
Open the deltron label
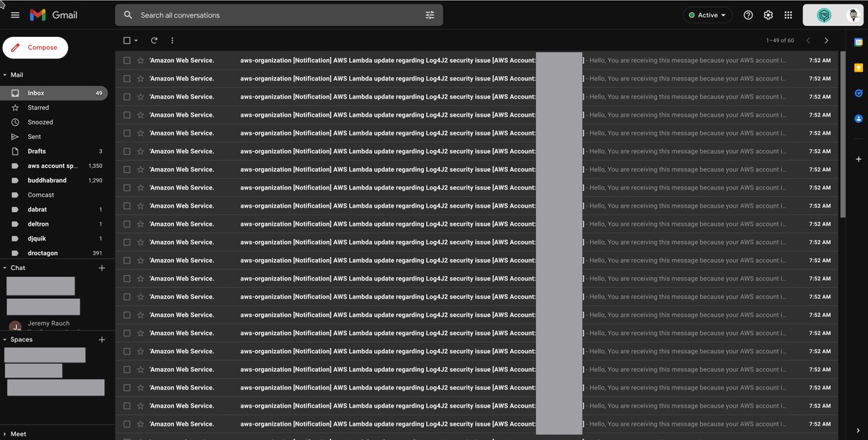pyautogui.click(x=54, y=224)
